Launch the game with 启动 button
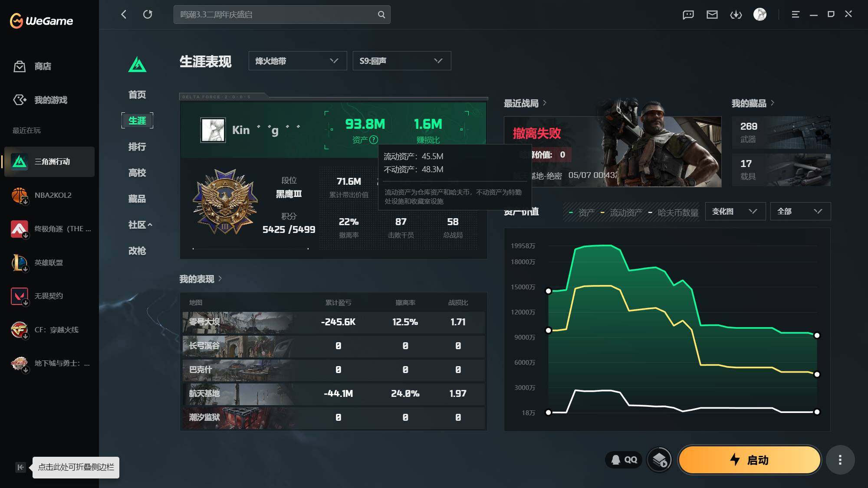 click(750, 460)
